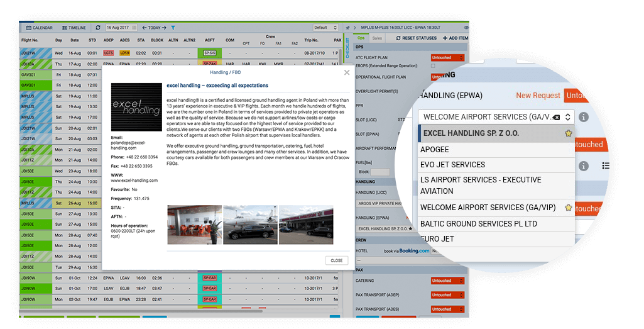This screenshot has width=644, height=329.
Task: Click the list icon in the magnified panel
Action: tap(606, 165)
